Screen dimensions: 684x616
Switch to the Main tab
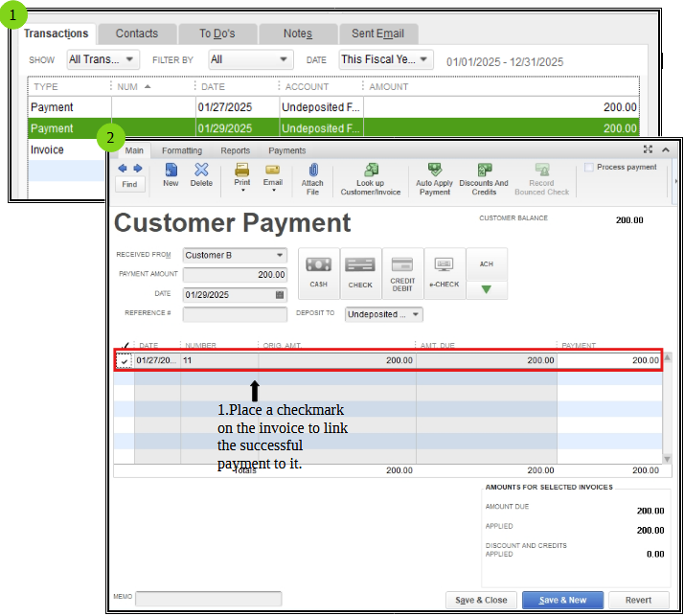coord(134,150)
